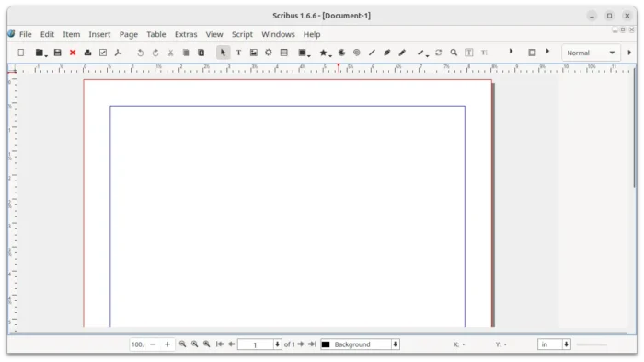Go to the last page
This screenshot has height=362, width=644.
click(312, 344)
